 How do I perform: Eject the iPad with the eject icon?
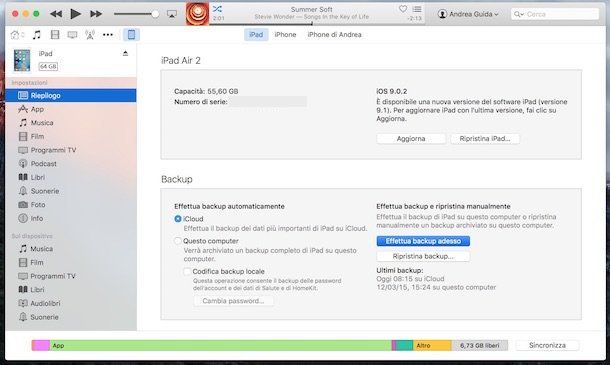tap(125, 53)
